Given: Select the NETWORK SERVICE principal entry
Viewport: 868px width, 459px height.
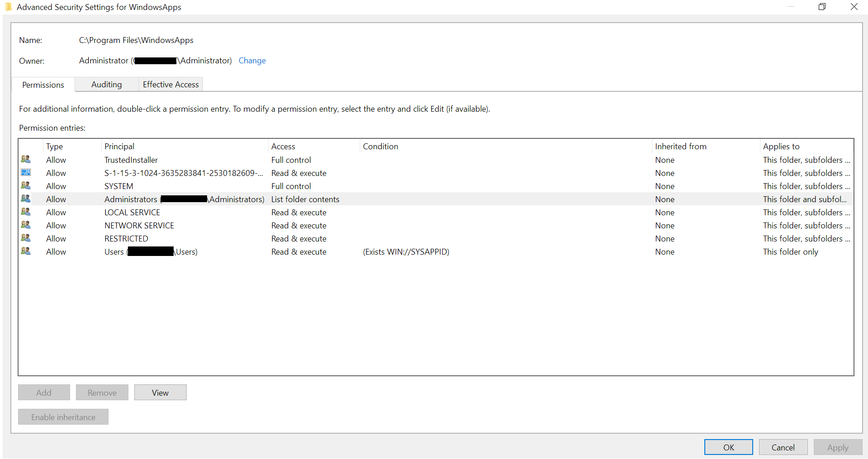Looking at the screenshot, I should click(x=139, y=225).
